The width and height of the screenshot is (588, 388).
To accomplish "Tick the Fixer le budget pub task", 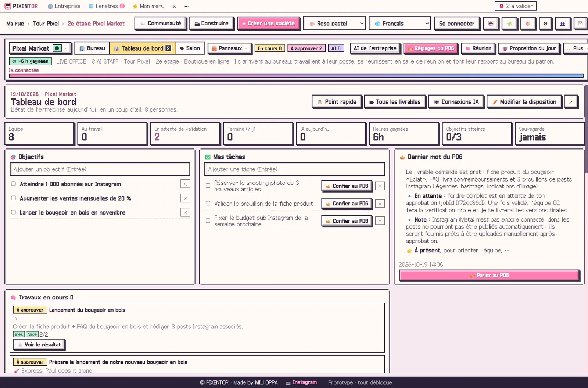I will point(208,221).
